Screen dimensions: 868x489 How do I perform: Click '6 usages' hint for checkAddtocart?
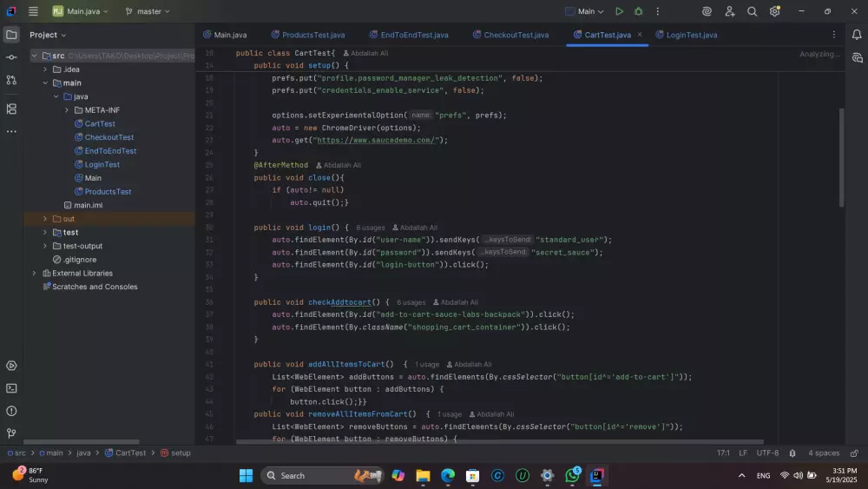411,302
